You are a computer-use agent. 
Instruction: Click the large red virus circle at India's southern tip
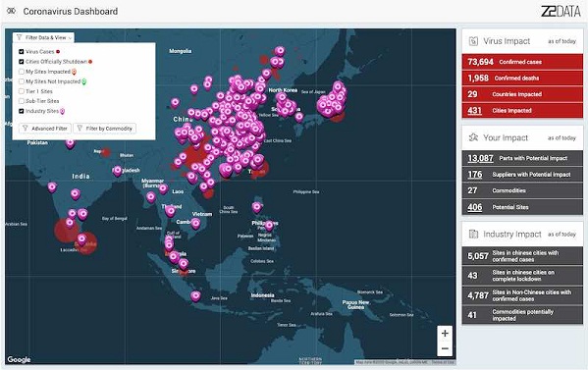pyautogui.click(x=67, y=231)
